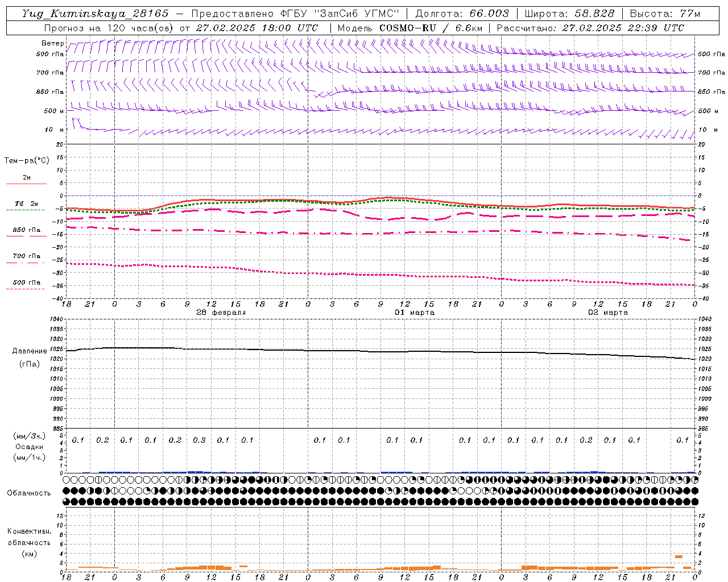Click the 2м temperature legend label
The image size is (728, 582).
[27, 177]
